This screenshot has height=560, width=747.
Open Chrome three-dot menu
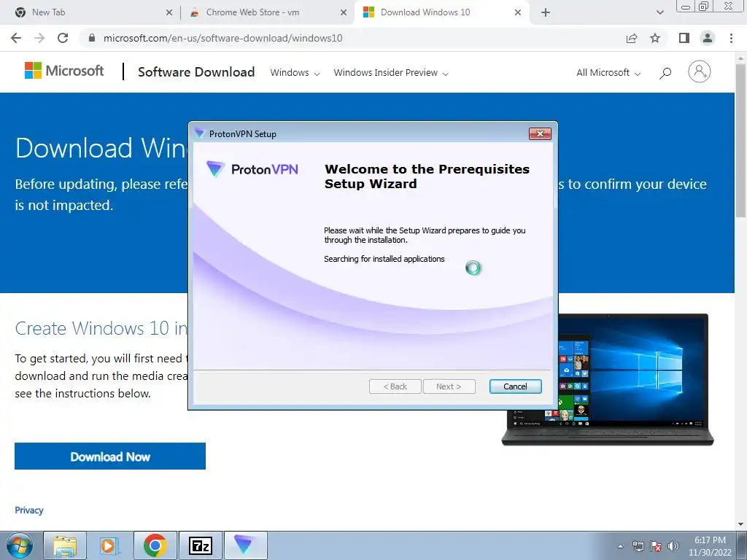(x=731, y=38)
